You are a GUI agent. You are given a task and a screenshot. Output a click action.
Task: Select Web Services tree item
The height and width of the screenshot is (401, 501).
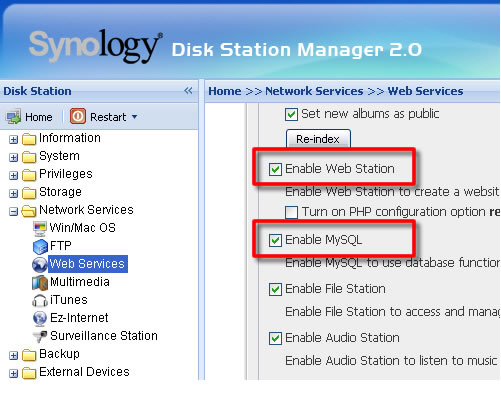coord(87,264)
